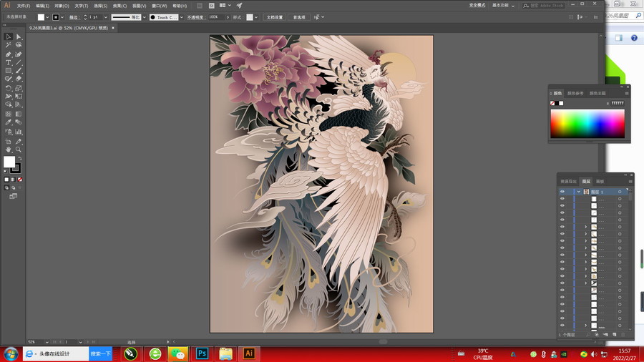
Task: Select the Lasso tool
Action: click(x=19, y=45)
